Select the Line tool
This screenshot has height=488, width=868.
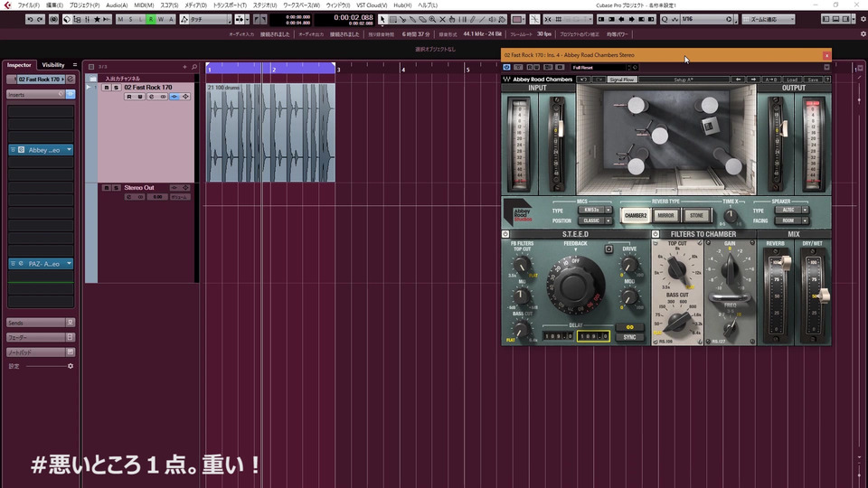482,19
